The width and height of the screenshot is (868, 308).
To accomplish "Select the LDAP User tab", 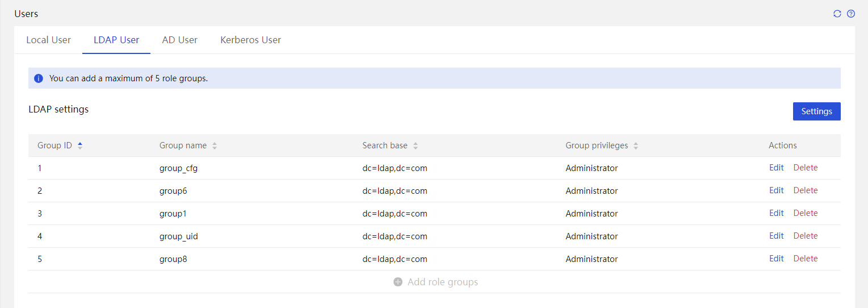I will click(x=116, y=40).
